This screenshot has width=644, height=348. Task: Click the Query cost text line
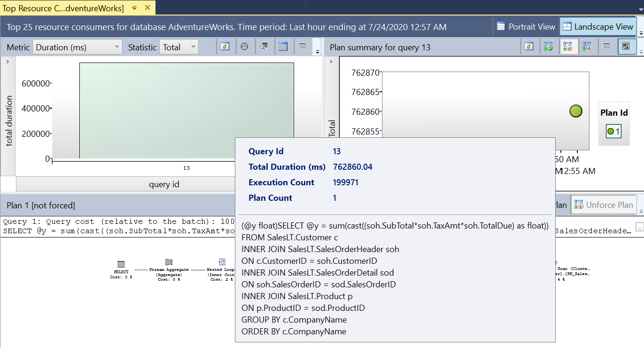(x=118, y=221)
